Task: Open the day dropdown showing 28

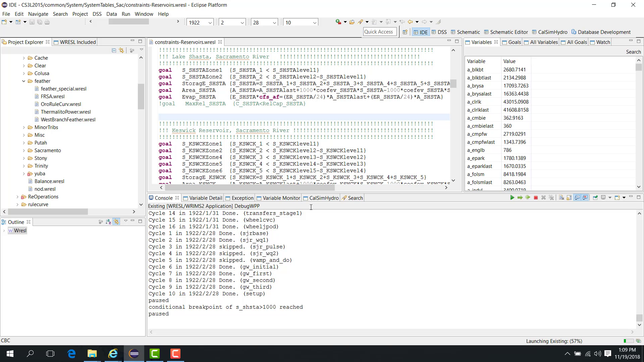Action: coord(274,23)
